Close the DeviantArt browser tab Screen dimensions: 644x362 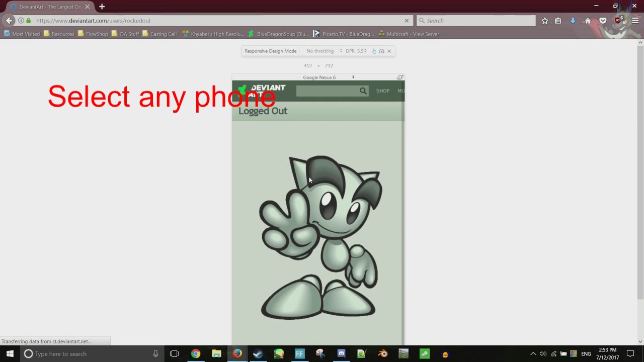pos(88,7)
